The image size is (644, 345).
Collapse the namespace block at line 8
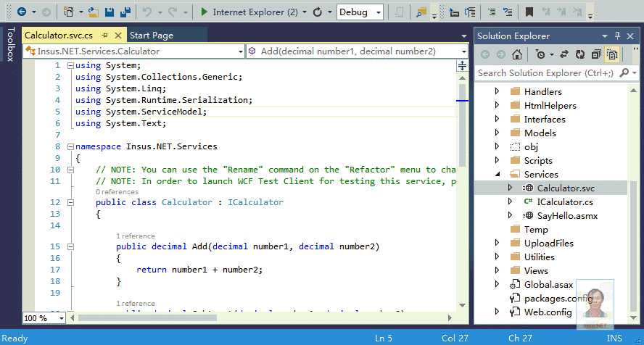coord(70,146)
